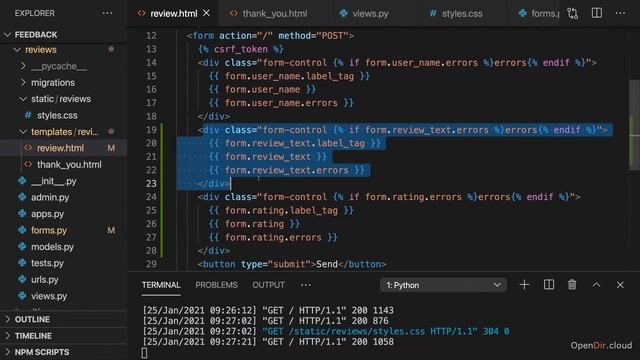This screenshot has width=640, height=360.
Task: Create a new terminal with plus icon
Action: 524,284
